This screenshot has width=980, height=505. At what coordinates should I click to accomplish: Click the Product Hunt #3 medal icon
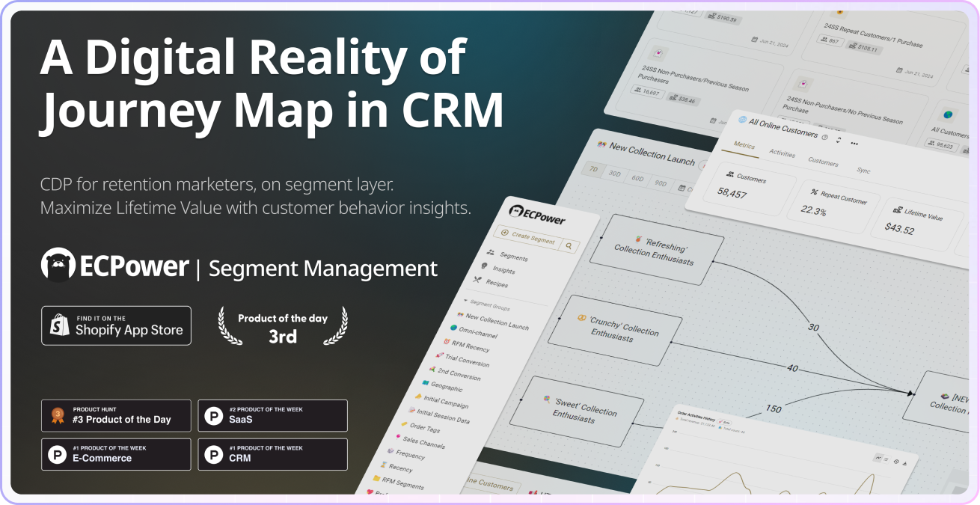coord(57,415)
